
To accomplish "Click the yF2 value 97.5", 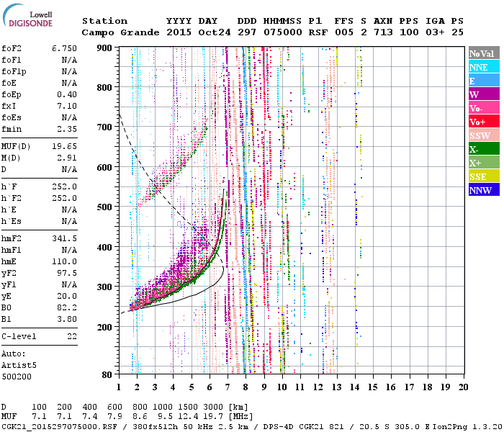I will [67, 273].
